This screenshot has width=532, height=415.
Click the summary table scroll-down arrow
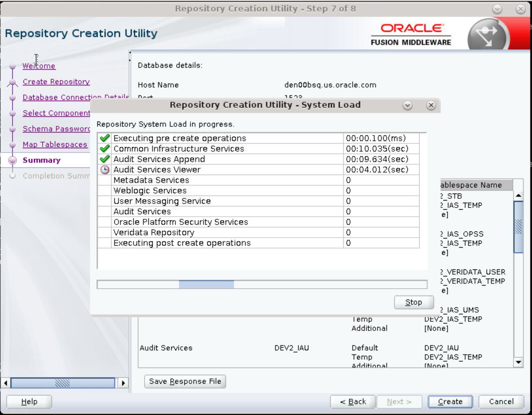(x=518, y=362)
